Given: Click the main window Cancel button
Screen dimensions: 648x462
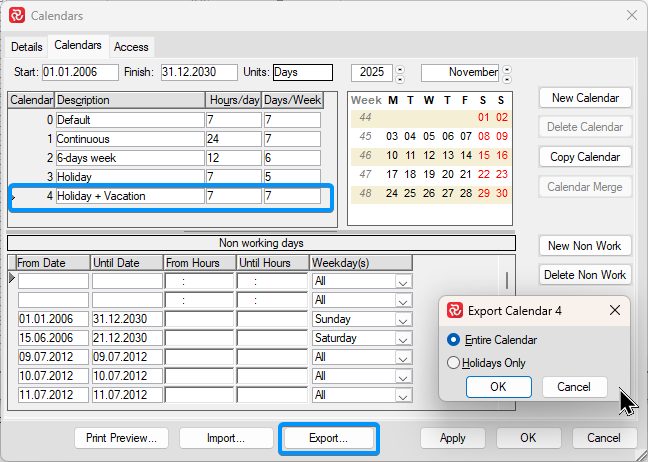Looking at the screenshot, I should click(604, 438).
